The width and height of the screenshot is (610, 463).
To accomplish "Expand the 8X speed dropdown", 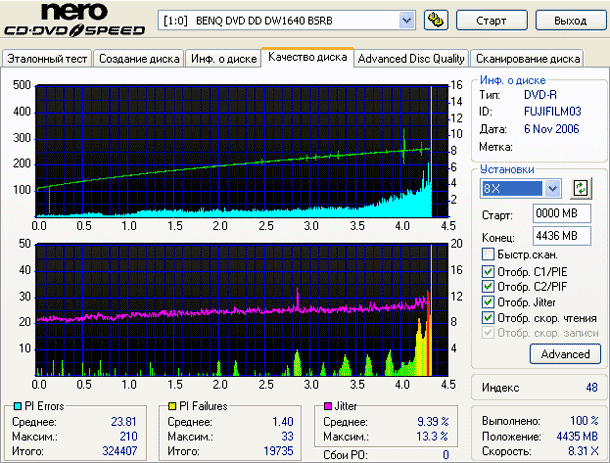I will [553, 188].
